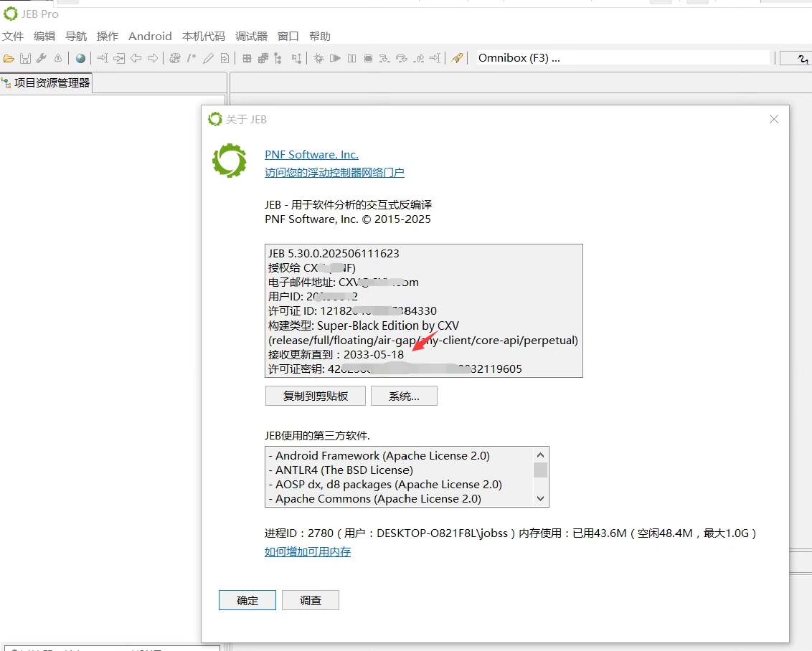Screen dimensions: 812x651
Task: Click the debugger pause icon
Action: [351, 59]
